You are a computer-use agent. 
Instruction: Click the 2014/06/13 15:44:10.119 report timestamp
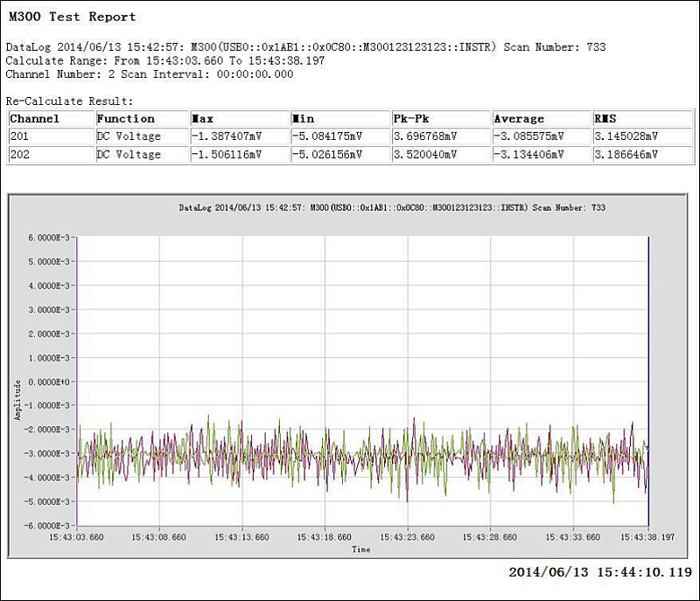tap(600, 572)
